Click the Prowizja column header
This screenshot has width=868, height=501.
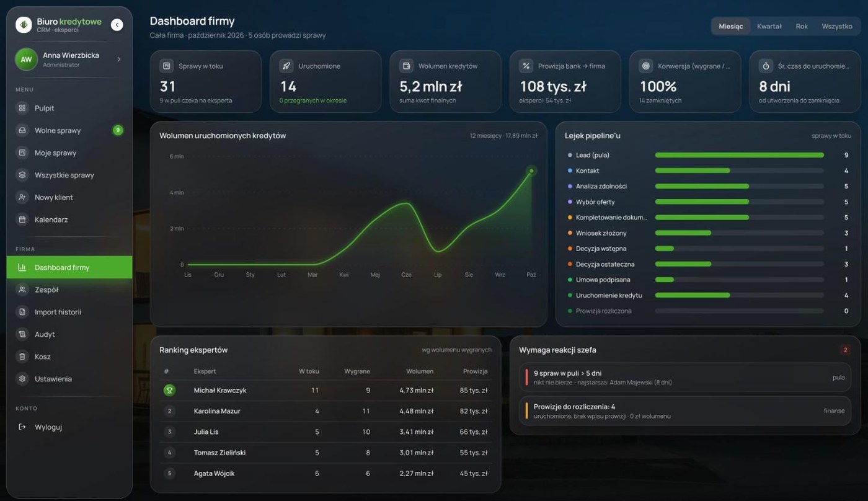coord(475,371)
